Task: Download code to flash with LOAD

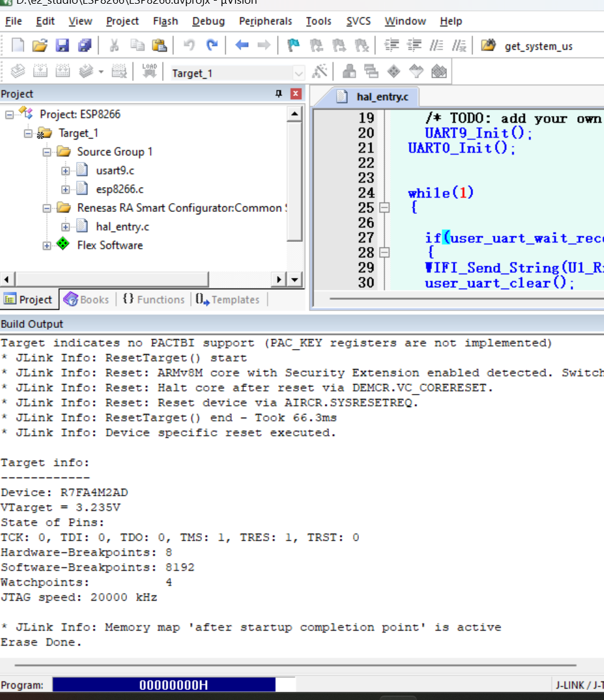Action: [x=149, y=72]
